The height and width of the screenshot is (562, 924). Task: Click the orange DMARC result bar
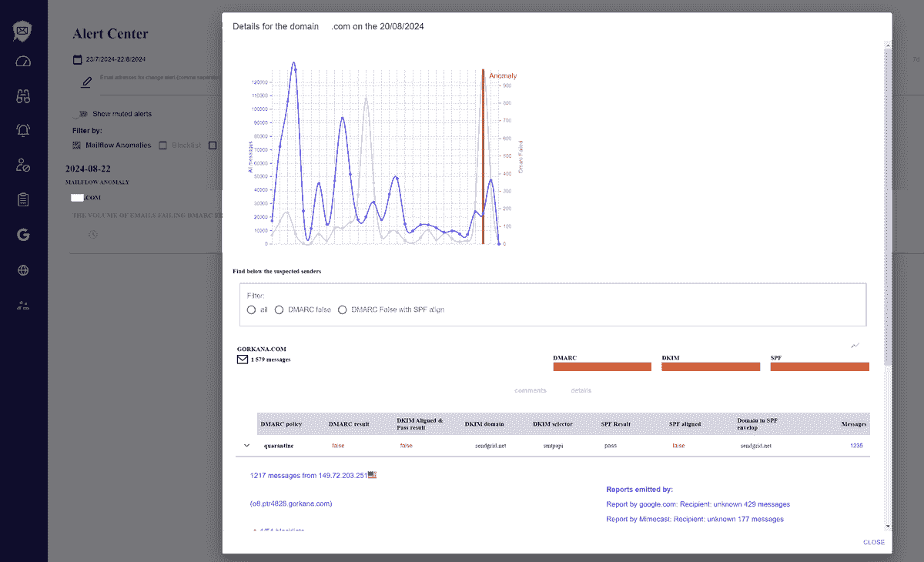tap(601, 366)
